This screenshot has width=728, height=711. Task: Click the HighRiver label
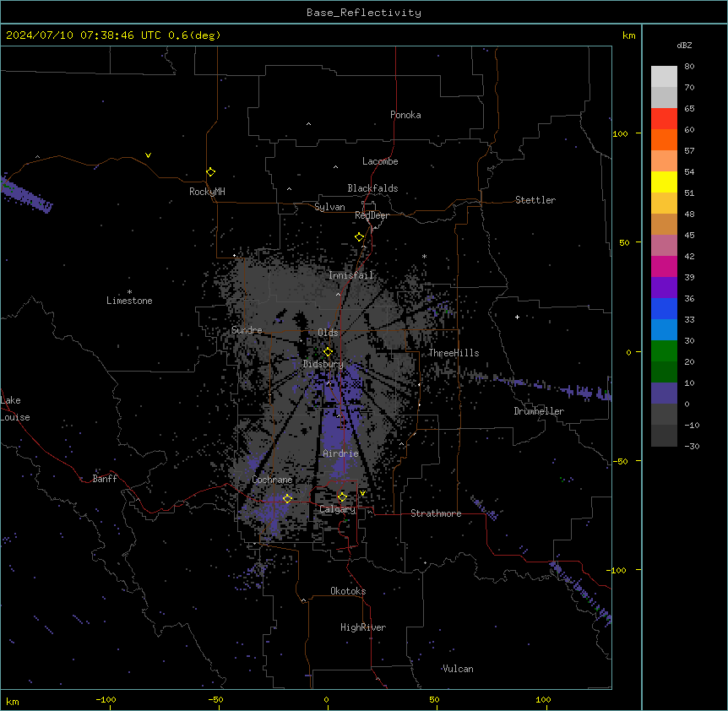pyautogui.click(x=363, y=627)
